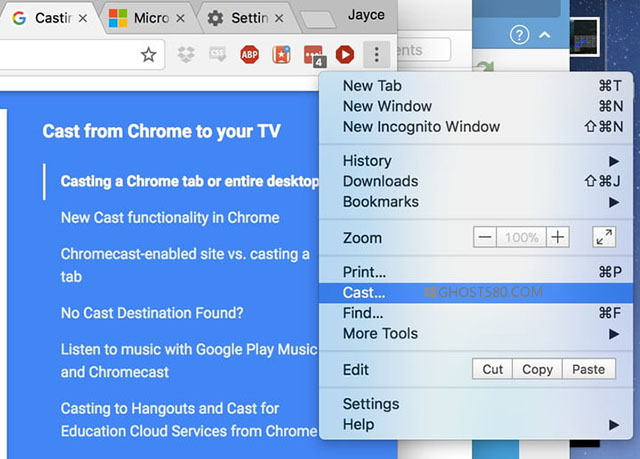Click the 'Cast from Chrome to your TV' heading
Viewport: 640px width, 459px height.
click(x=162, y=131)
